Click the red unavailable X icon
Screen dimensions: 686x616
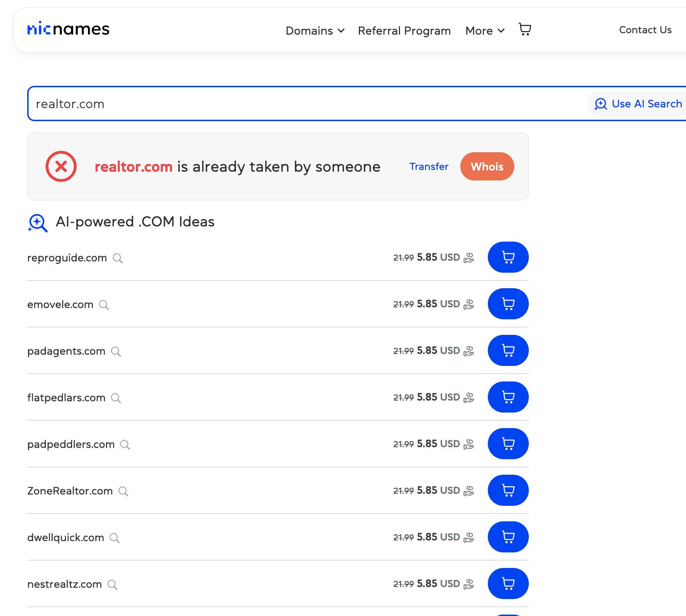(x=61, y=166)
